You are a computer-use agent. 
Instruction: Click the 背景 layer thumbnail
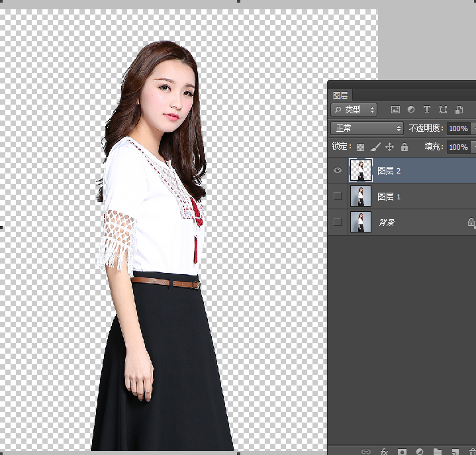(x=360, y=222)
